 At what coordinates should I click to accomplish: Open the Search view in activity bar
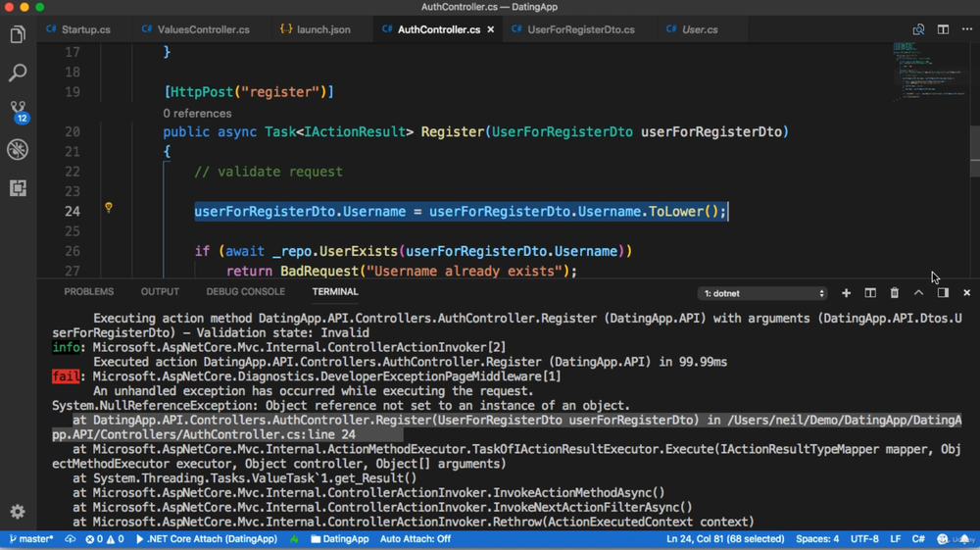coord(18,73)
